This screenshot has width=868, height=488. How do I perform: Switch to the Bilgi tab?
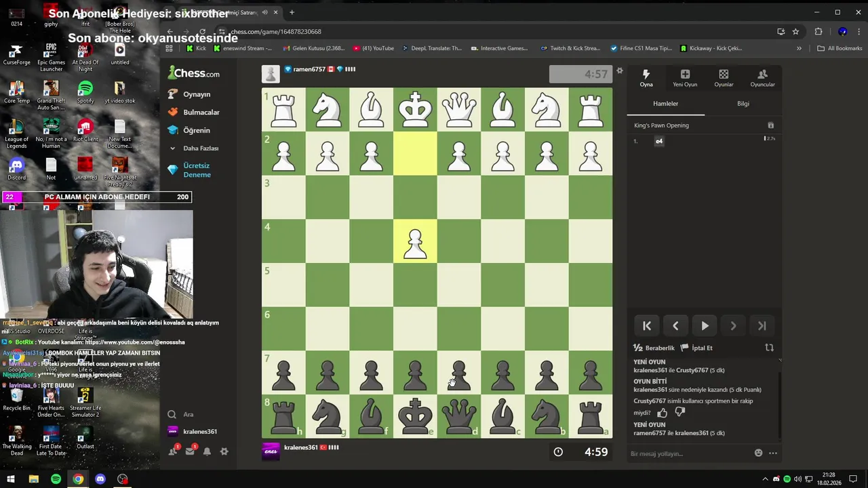click(x=743, y=104)
